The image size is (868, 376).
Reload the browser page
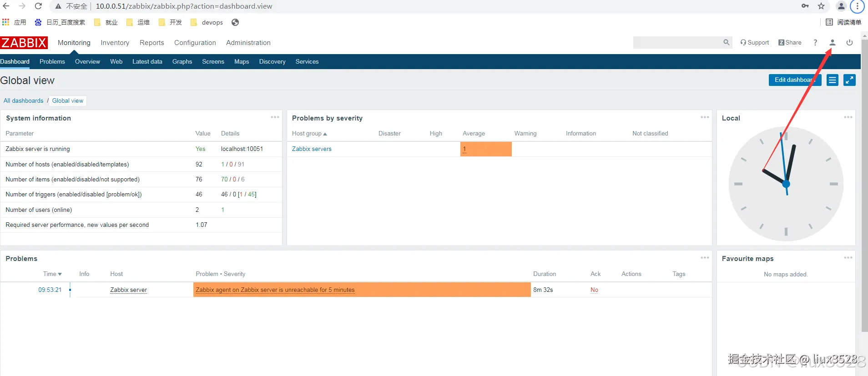[x=38, y=6]
